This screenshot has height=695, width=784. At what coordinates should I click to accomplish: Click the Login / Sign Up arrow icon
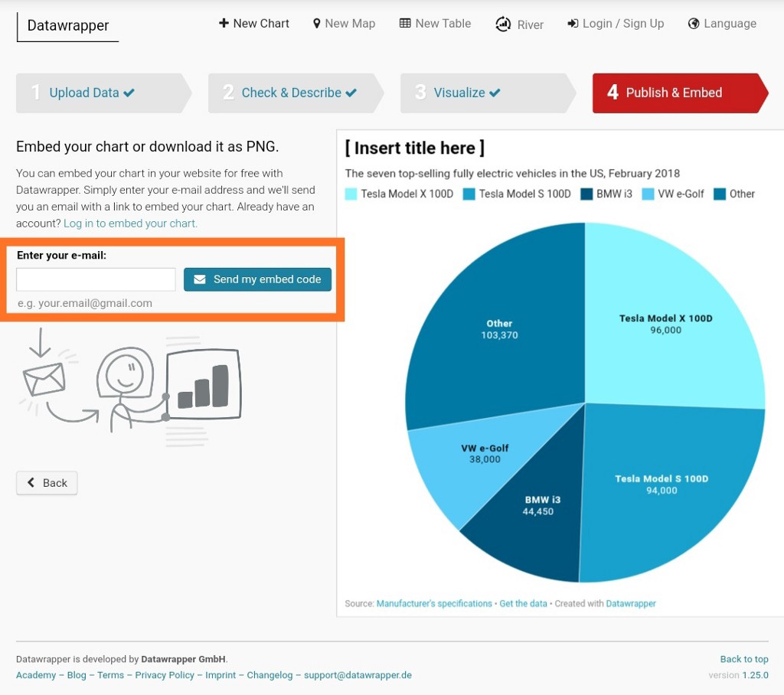(573, 23)
